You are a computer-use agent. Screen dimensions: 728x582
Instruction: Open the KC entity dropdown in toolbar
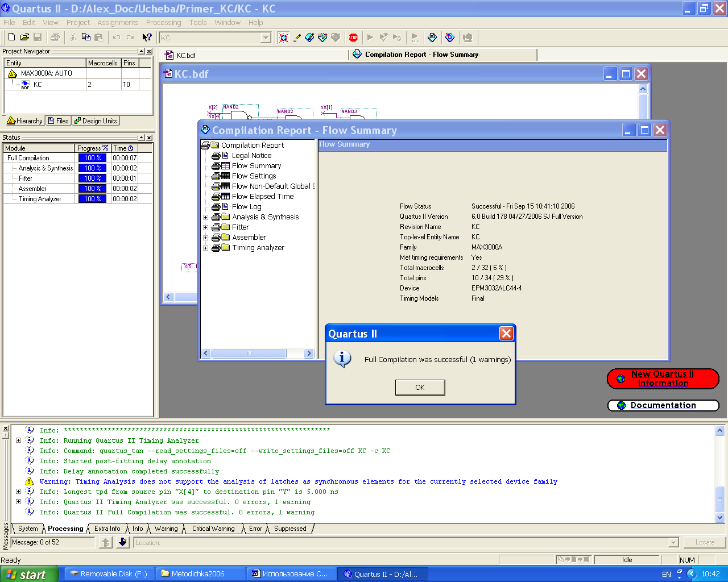(266, 38)
